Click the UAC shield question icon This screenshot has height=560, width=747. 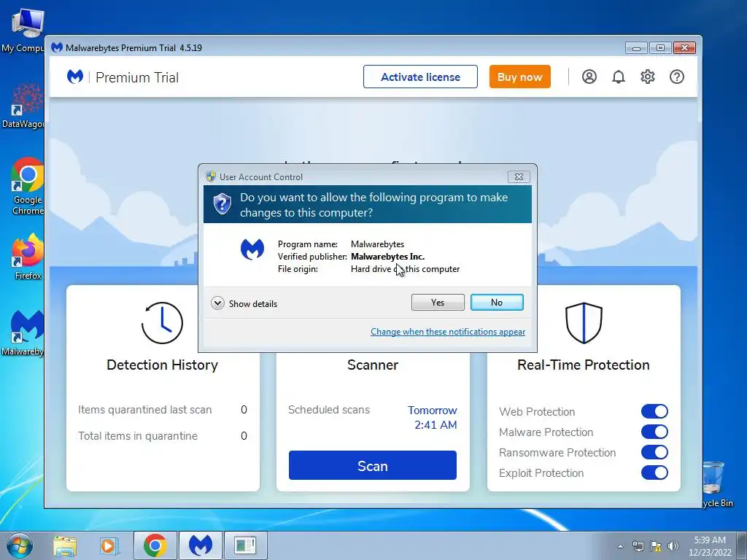(x=222, y=204)
